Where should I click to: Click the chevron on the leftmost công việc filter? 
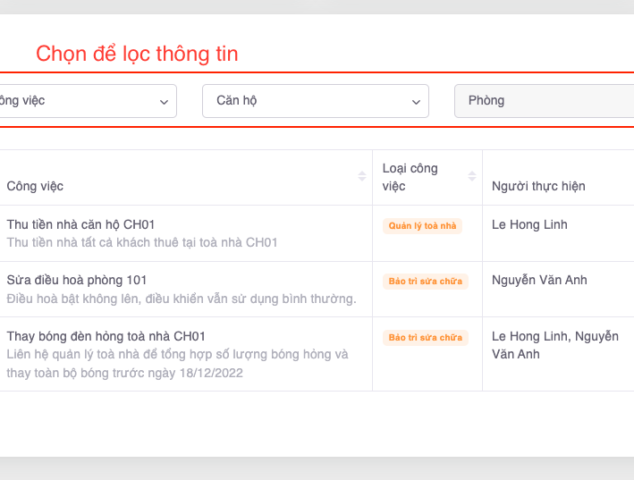click(x=164, y=102)
